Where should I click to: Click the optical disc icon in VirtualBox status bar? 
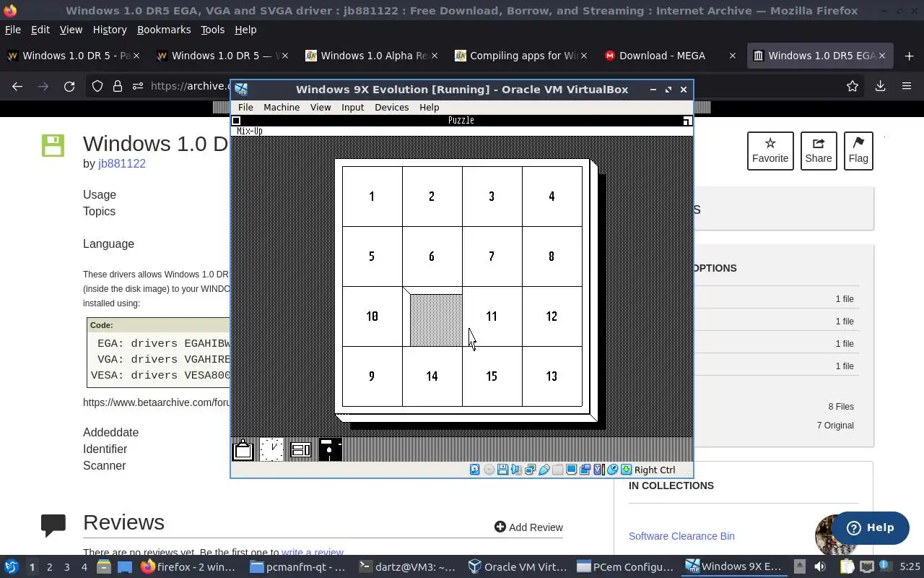pos(489,470)
